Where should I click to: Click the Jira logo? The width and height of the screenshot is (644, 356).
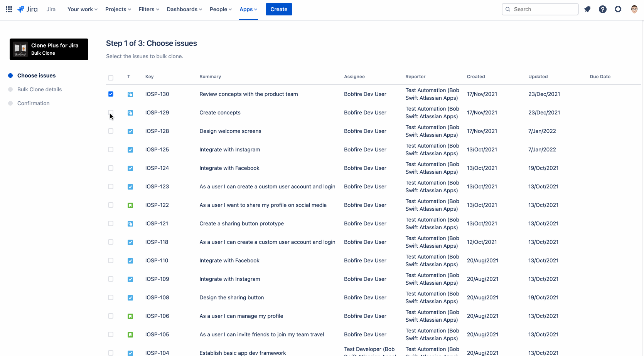coord(27,9)
